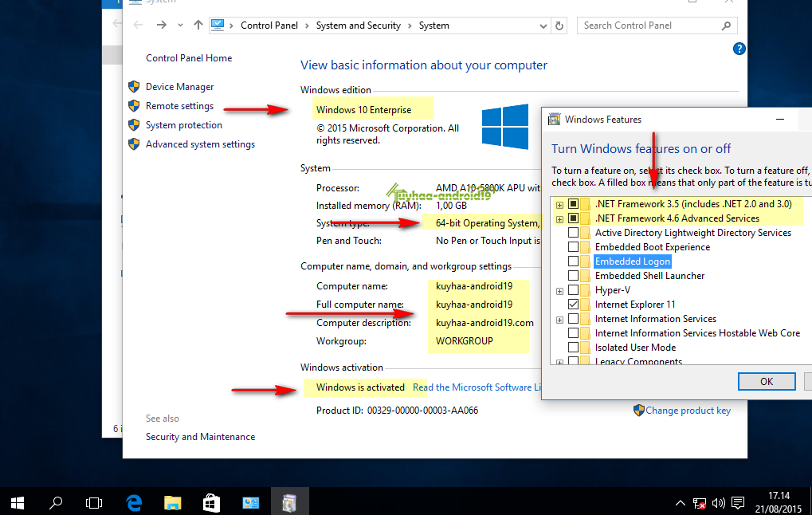Open recent locations dropdown arrow
Viewport: 812px width, 515px height.
tap(180, 25)
